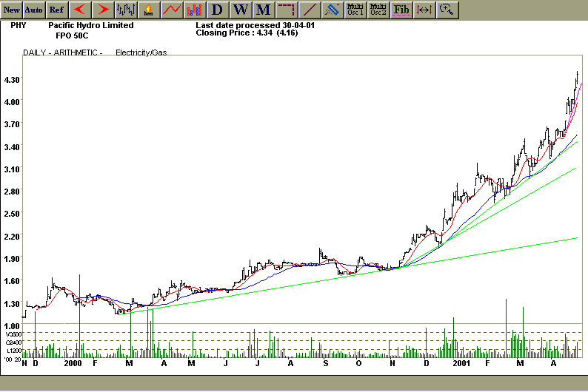Image resolution: width=588 pixels, height=392 pixels.
Task: Open the point and figure grid icon
Action: coord(194,10)
